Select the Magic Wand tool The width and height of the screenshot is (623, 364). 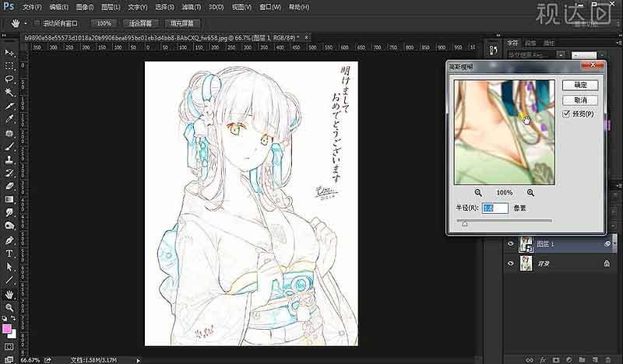[9, 92]
